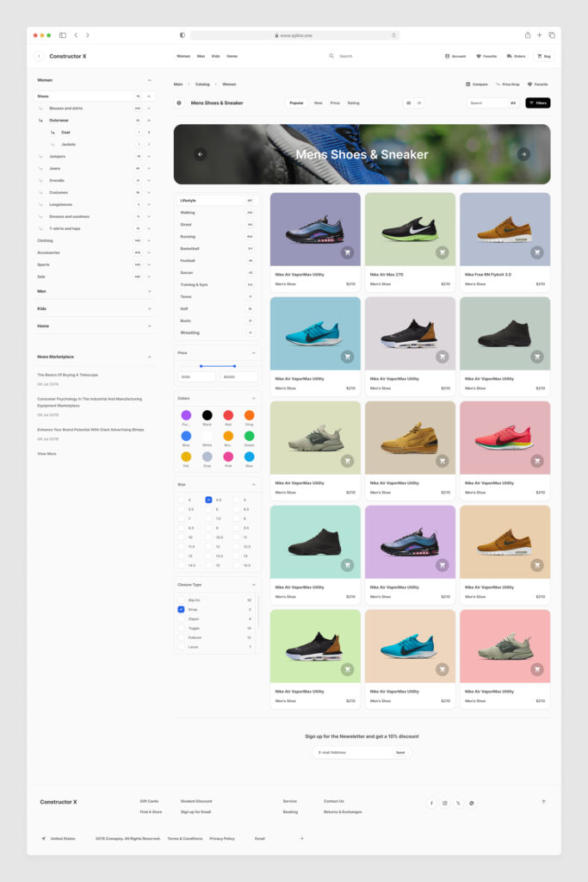Reload the page from the address bar
Image resolution: width=588 pixels, height=882 pixels.
pos(393,35)
